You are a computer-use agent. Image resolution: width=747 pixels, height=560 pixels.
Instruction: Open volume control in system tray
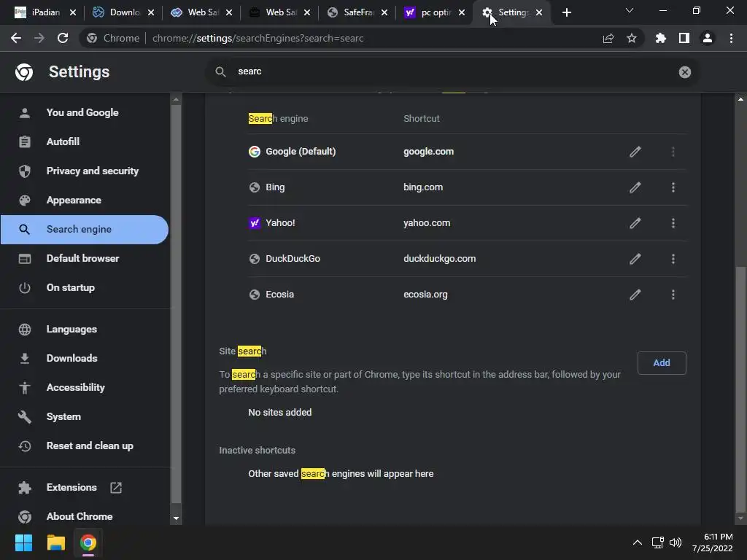point(675,542)
